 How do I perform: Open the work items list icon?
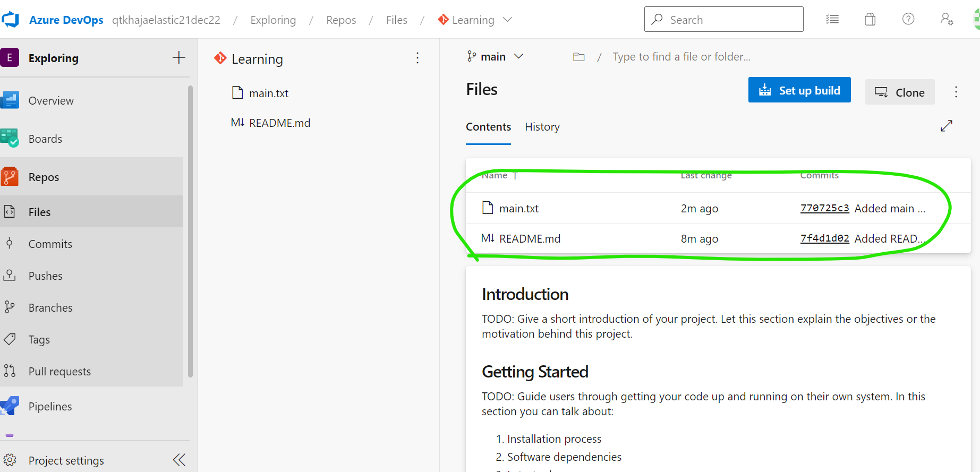tap(832, 20)
